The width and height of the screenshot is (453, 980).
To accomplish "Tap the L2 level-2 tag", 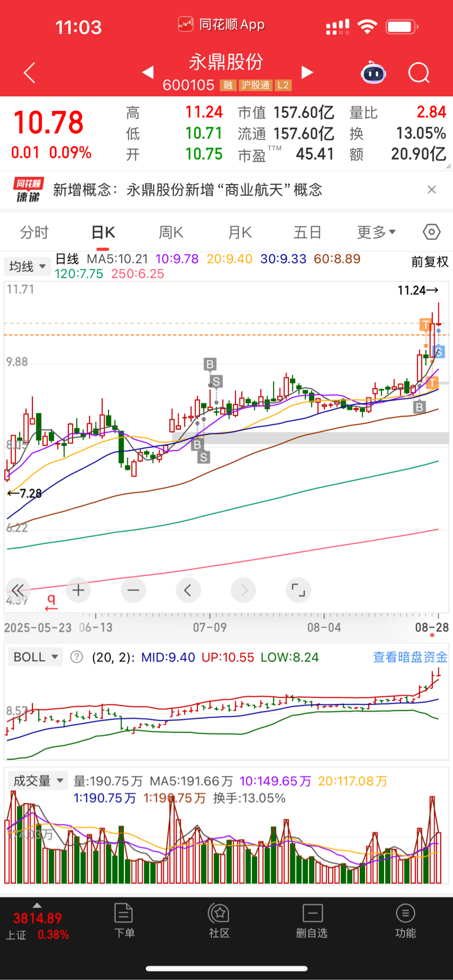I will 283,85.
